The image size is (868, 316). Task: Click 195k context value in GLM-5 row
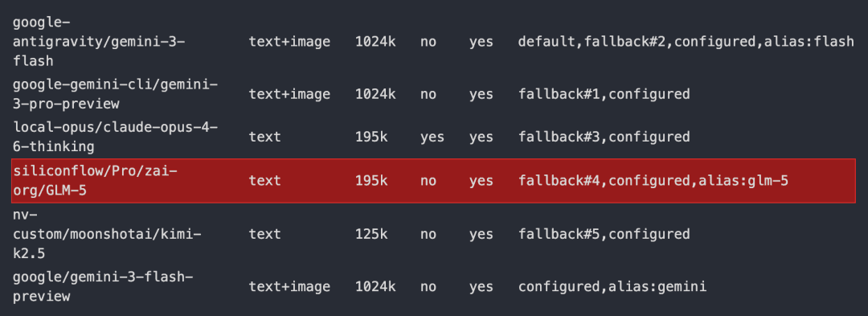371,180
